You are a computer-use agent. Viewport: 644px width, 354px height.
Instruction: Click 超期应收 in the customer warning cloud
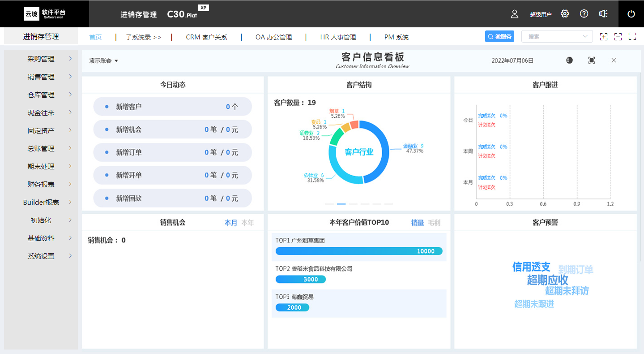click(547, 280)
